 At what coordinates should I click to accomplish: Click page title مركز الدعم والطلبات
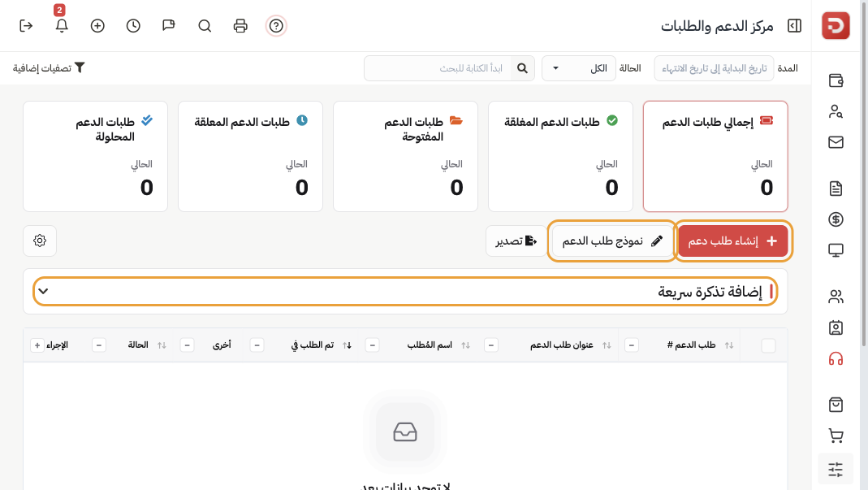pos(717,26)
